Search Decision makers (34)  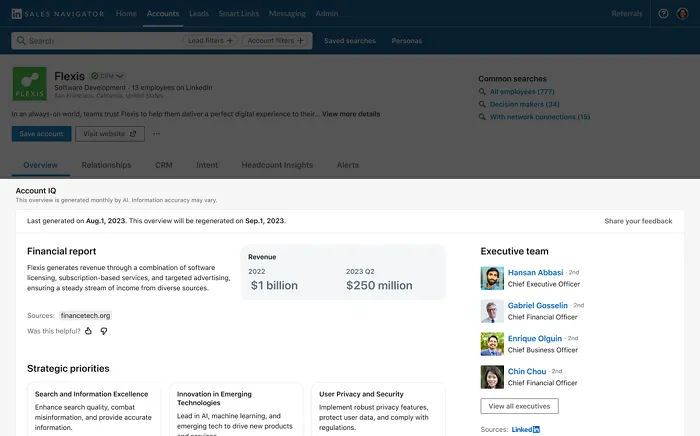coord(525,104)
